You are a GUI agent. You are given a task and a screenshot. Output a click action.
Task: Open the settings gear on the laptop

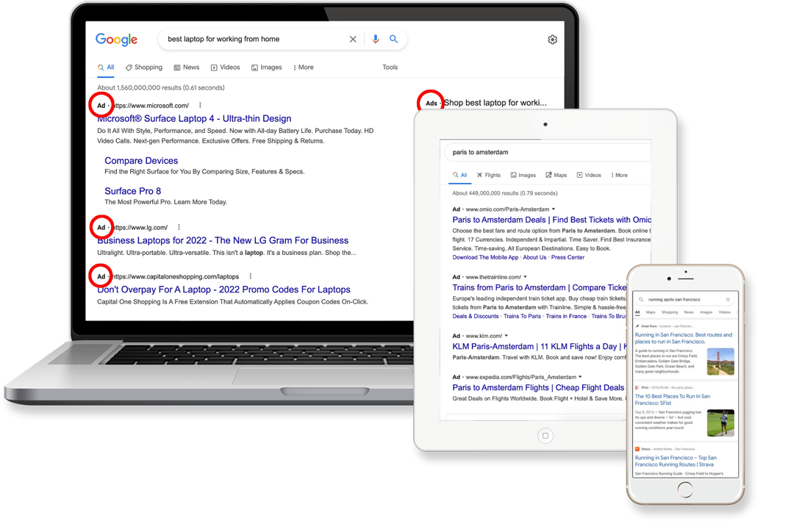552,40
